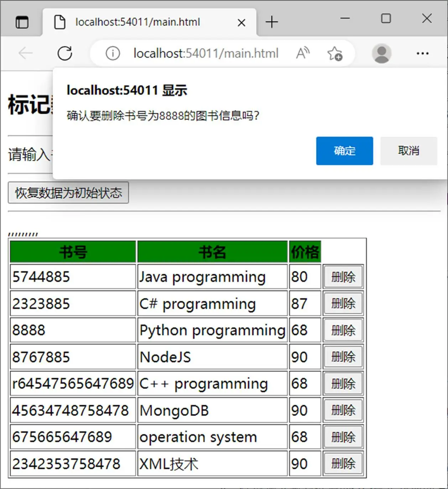Open the user profile icon

pos(381,53)
